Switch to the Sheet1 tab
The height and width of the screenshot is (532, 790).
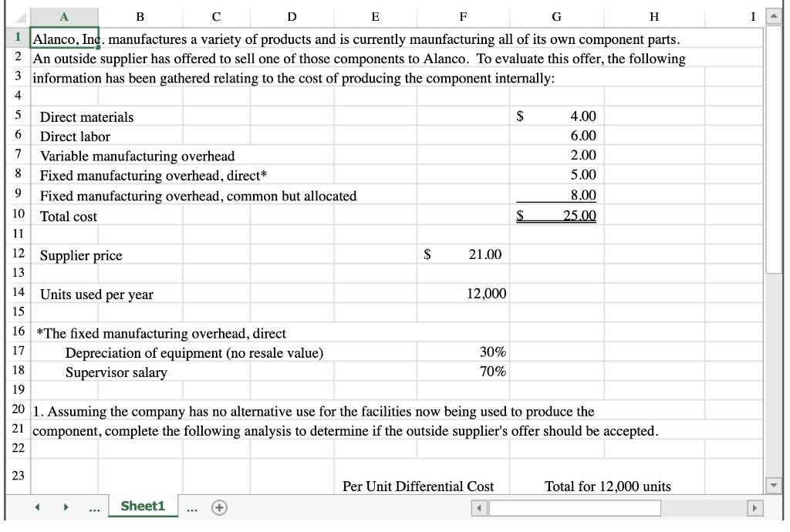click(142, 507)
